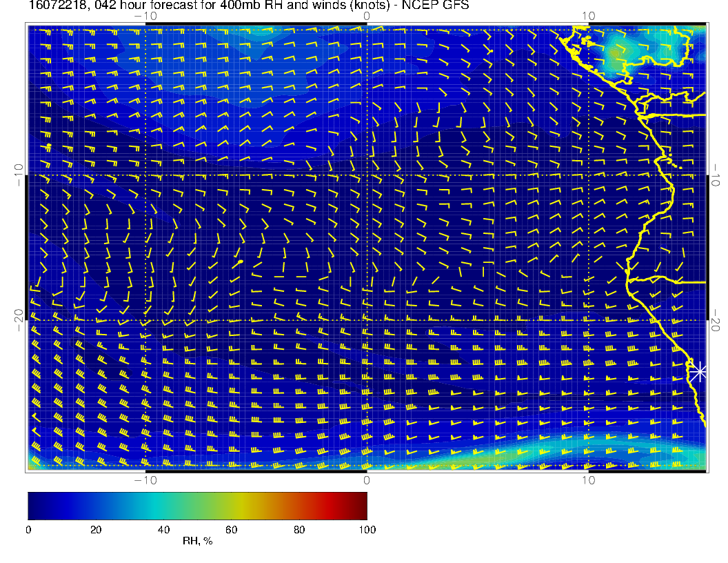The height and width of the screenshot is (563, 728).
Task: Click the "-10" latitude label on right axis
Action: pyautogui.click(x=716, y=175)
